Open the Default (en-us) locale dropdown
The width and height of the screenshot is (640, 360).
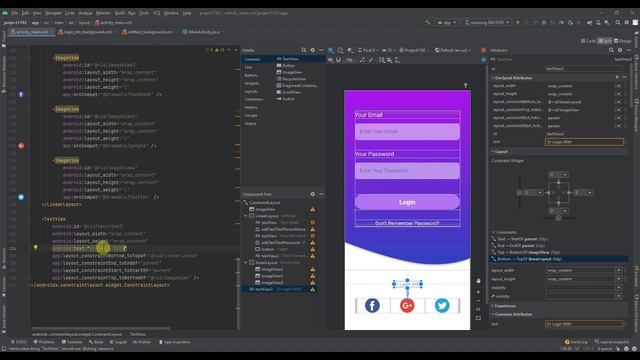(x=453, y=50)
